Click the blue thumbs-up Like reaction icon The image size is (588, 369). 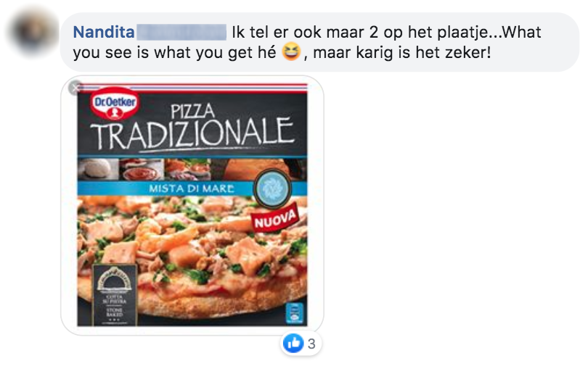293,343
